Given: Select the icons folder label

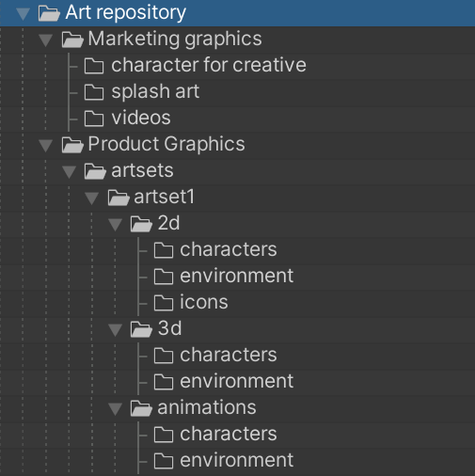Looking at the screenshot, I should (204, 302).
